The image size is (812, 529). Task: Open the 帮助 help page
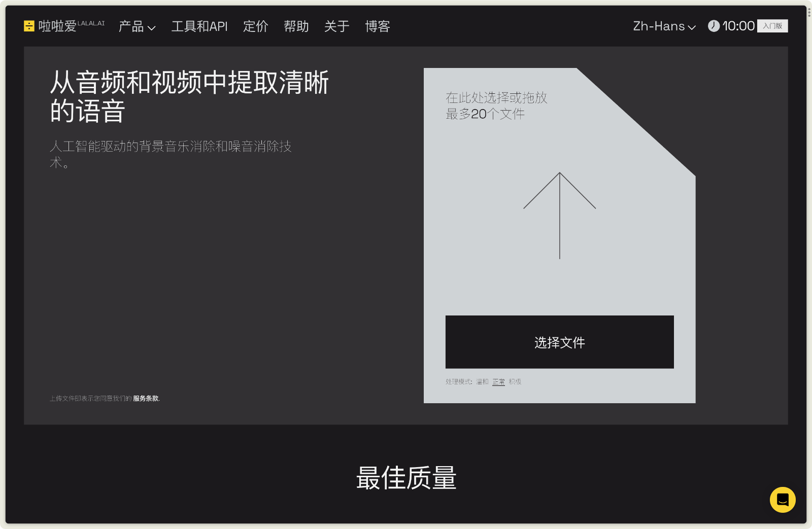tap(296, 26)
